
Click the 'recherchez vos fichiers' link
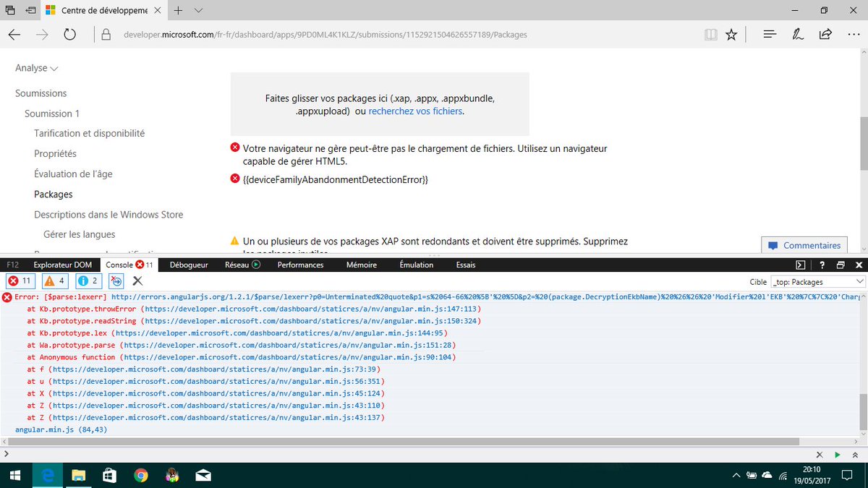point(415,111)
